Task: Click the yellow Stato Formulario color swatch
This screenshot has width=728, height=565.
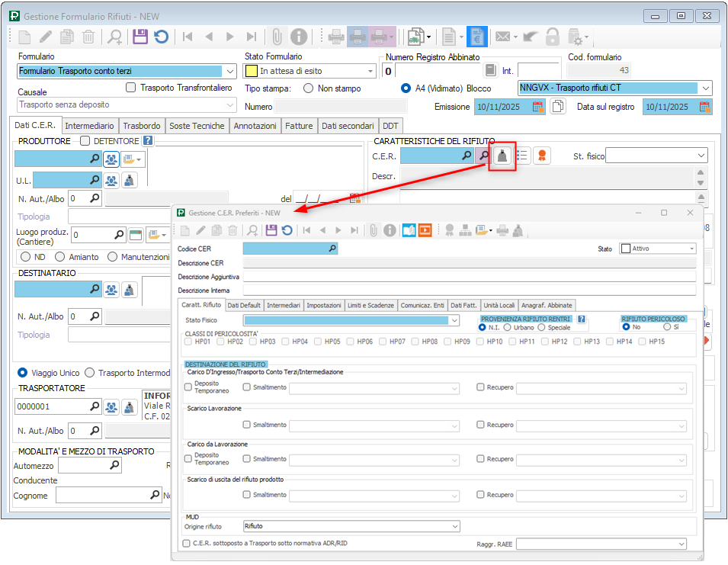Action: pyautogui.click(x=251, y=71)
